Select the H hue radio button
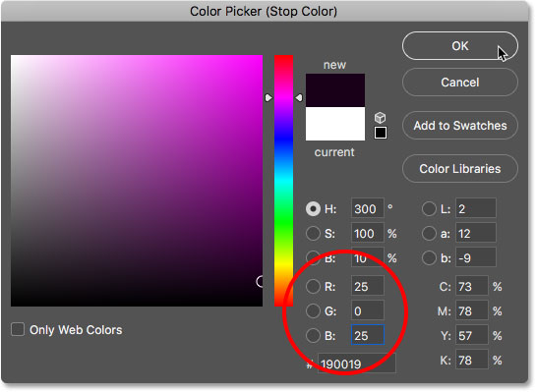 313,208
